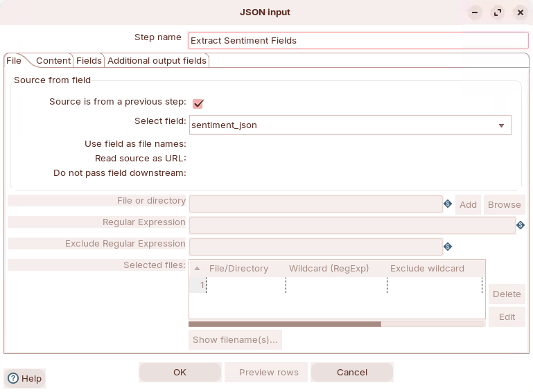Image resolution: width=533 pixels, height=392 pixels.
Task: Click variable icon next to File or directory
Action: (x=448, y=204)
